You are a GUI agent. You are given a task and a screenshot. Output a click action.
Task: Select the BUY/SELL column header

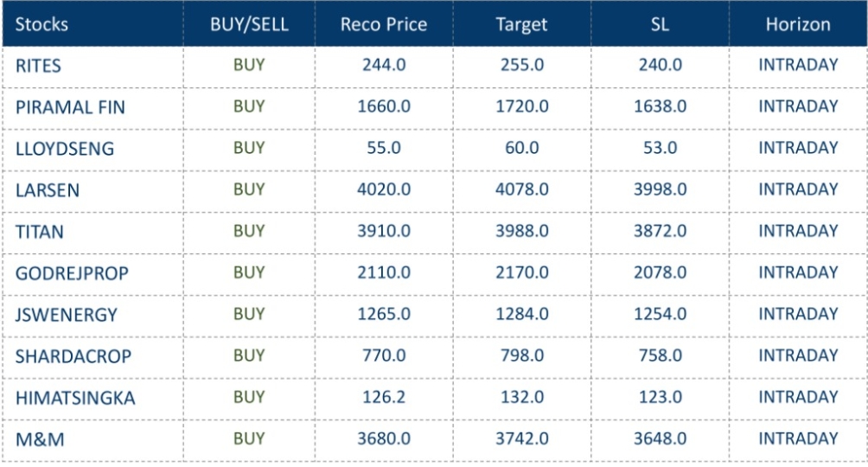point(249,24)
